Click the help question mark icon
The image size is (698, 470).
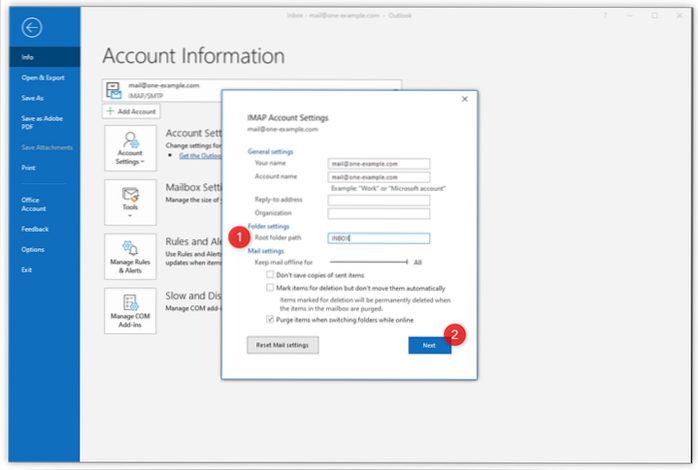(605, 16)
